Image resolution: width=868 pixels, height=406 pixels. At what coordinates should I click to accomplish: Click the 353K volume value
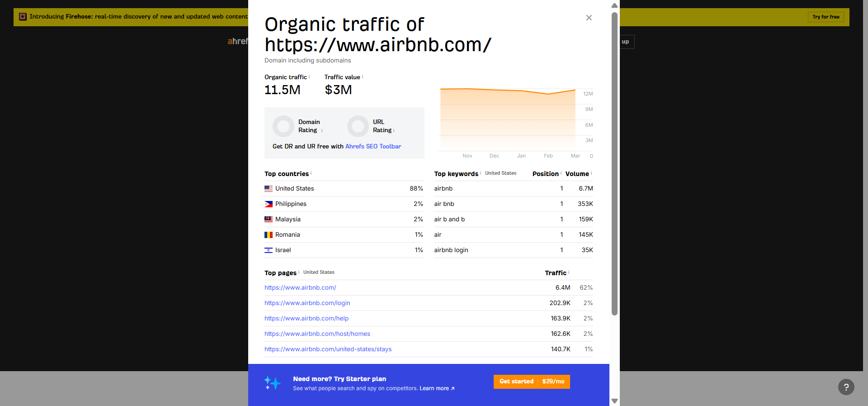tap(585, 204)
